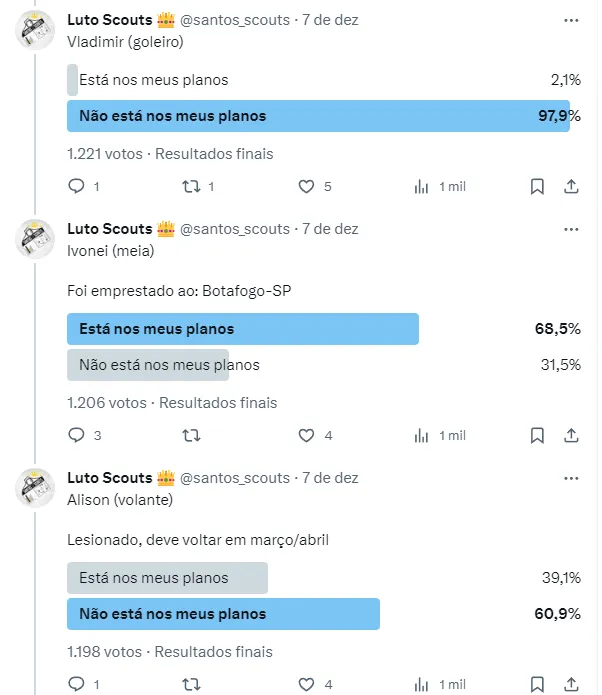Like the Alison (volante) poll tweet

[x=307, y=685]
